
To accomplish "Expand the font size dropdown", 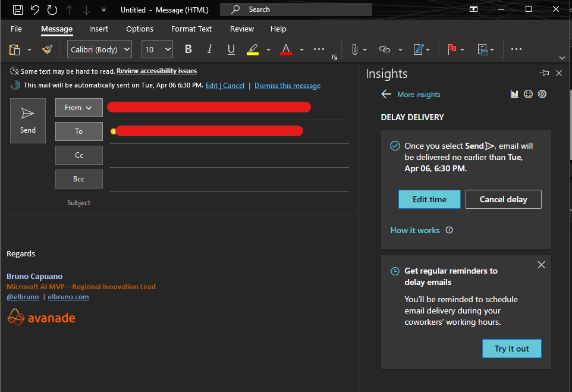I will pyautogui.click(x=167, y=49).
